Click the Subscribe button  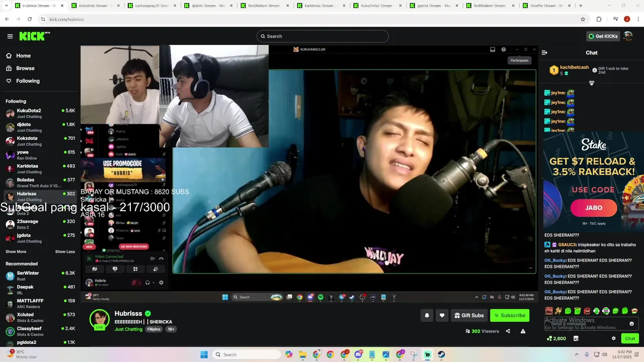[510, 315]
